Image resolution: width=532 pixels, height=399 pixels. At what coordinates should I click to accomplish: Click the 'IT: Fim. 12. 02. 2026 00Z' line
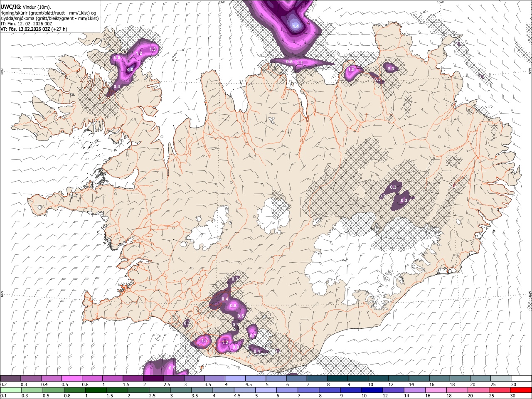click(26, 24)
